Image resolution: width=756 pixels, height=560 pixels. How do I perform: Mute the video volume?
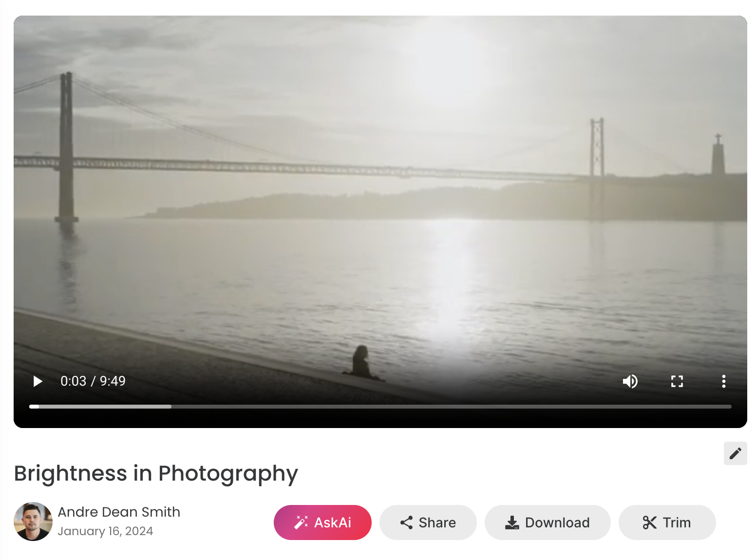[x=630, y=381]
